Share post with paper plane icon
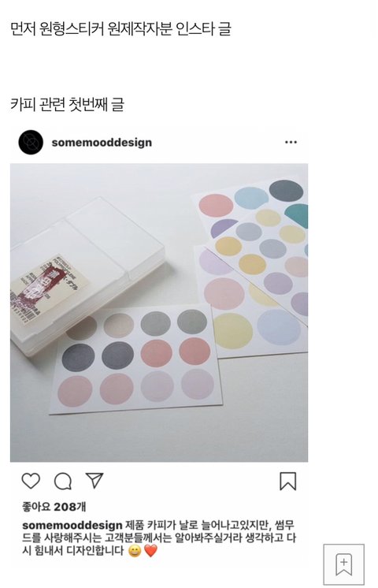Image resolution: width=378 pixels, height=588 pixels. pyautogui.click(x=94, y=480)
